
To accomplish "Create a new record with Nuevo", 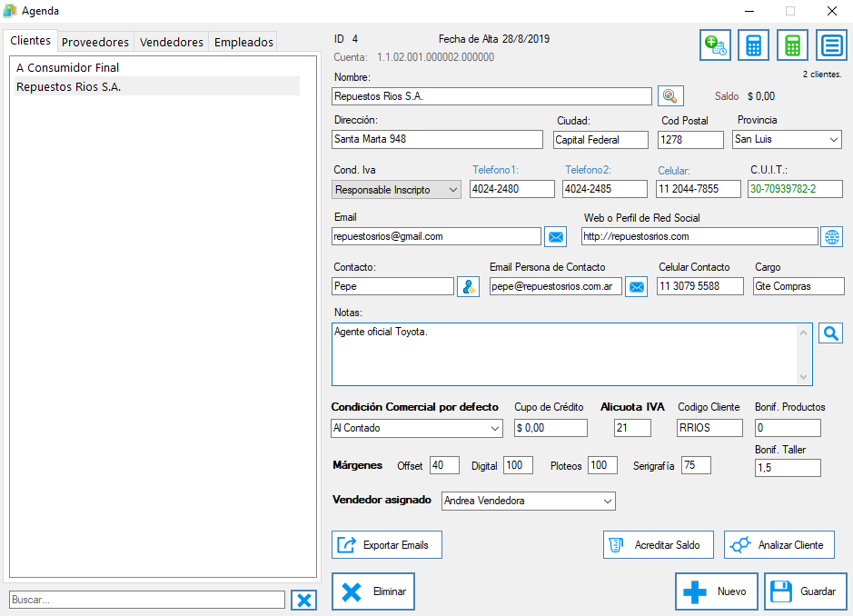I will point(717,591).
